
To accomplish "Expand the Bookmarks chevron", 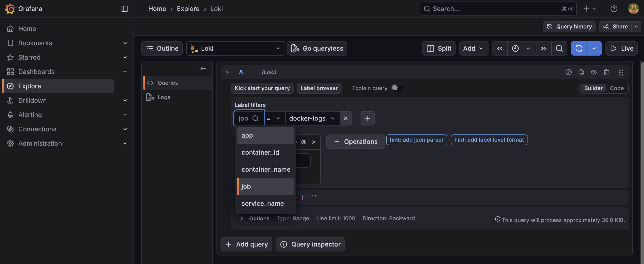I will [x=125, y=43].
